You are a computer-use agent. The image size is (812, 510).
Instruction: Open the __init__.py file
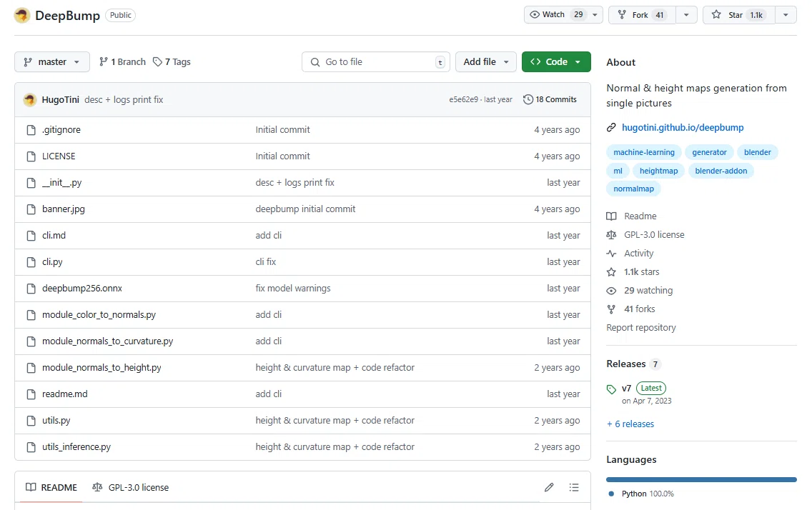(61, 183)
